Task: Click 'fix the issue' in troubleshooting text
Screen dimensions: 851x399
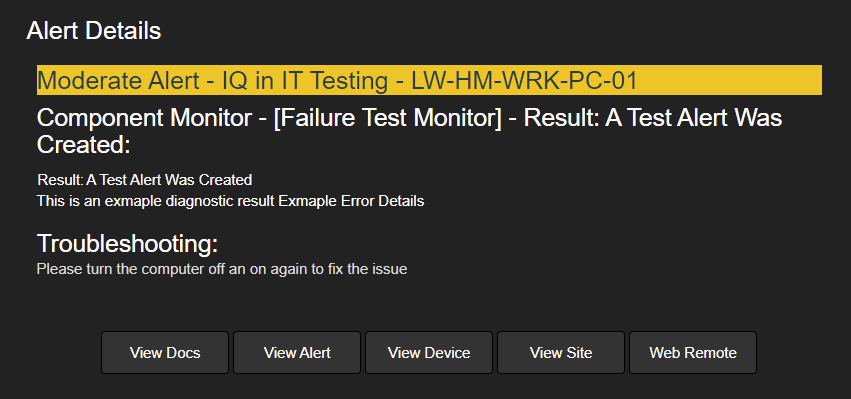Action: coord(367,269)
